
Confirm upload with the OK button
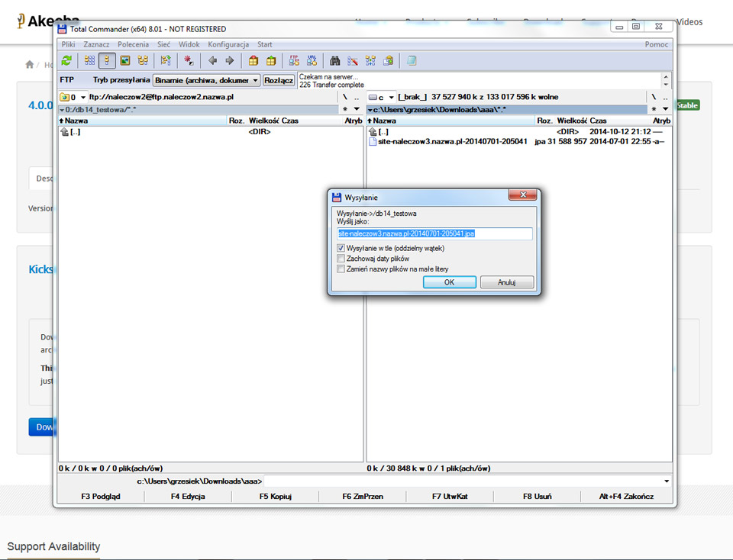[x=449, y=282]
